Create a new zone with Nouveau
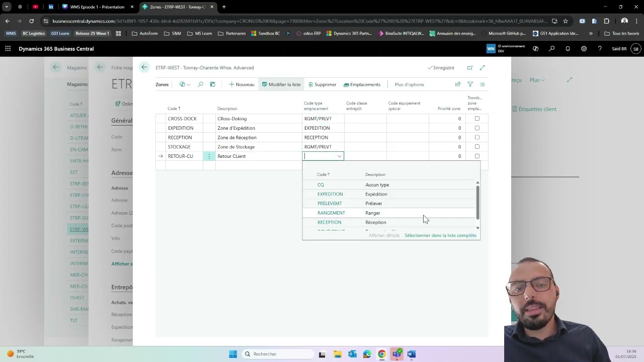The width and height of the screenshot is (644, 362). pos(242,84)
